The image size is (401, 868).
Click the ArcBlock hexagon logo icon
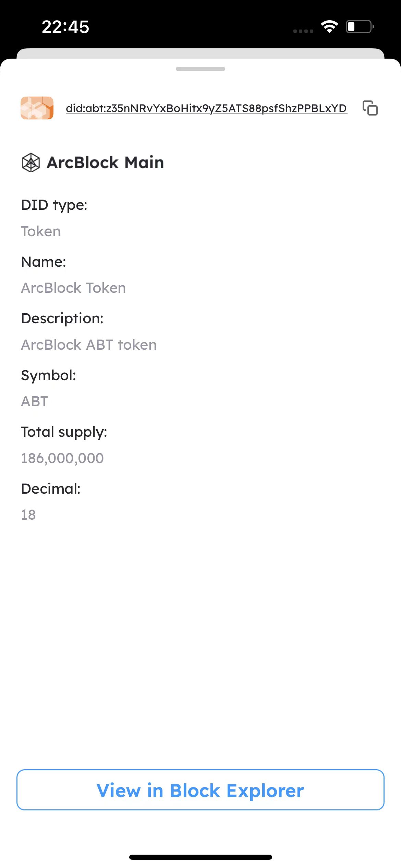pos(31,162)
